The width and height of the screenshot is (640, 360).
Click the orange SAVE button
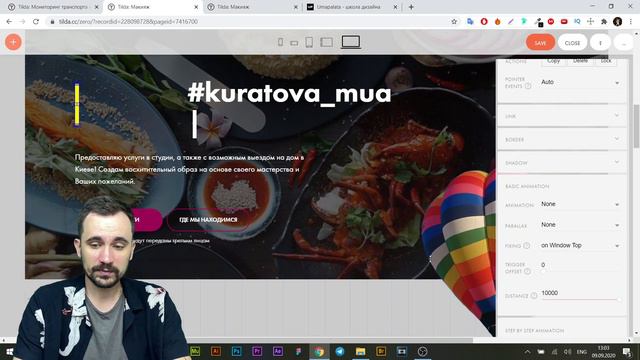pyautogui.click(x=540, y=42)
